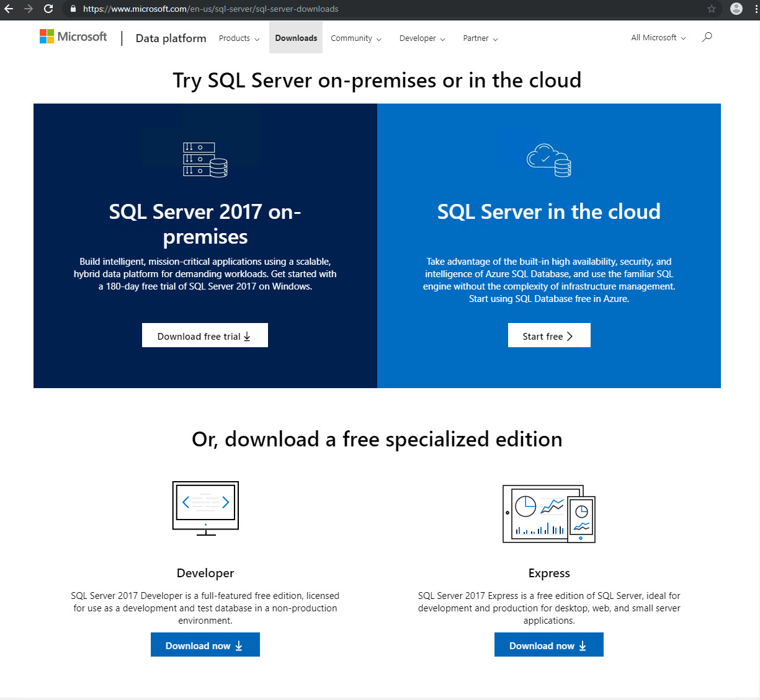Open the browser three-dot menu
760x700 pixels.
[x=755, y=9]
